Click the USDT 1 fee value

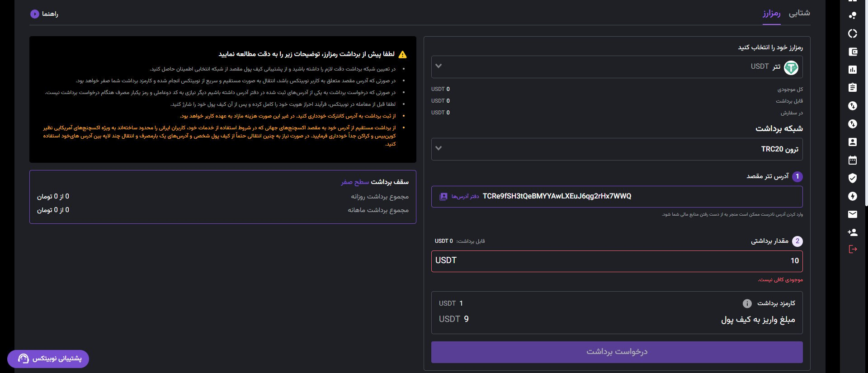(x=451, y=303)
